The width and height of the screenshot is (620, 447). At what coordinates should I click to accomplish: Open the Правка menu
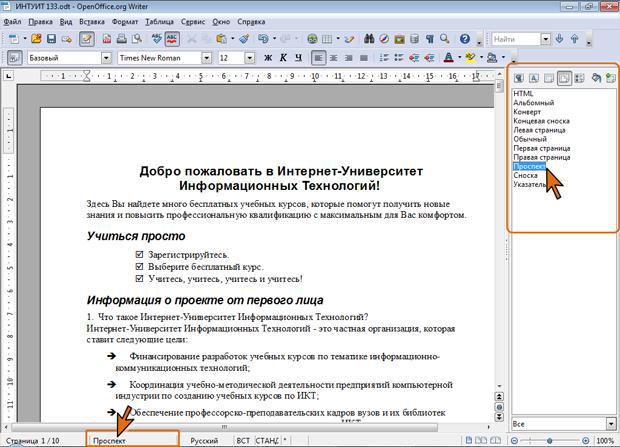click(x=40, y=22)
